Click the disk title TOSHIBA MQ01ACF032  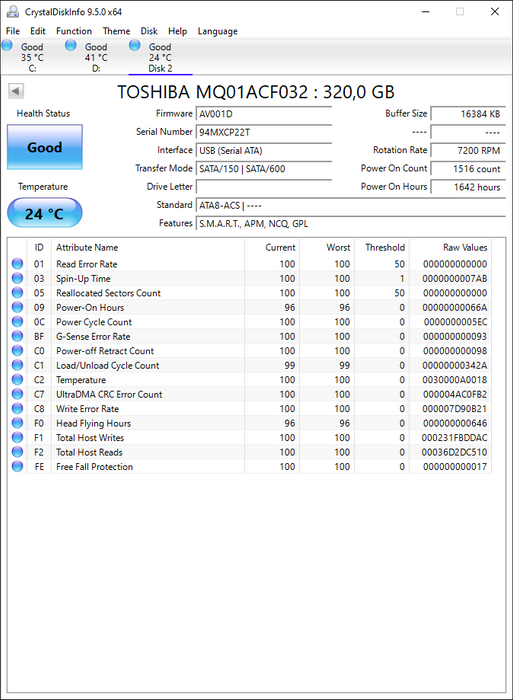tap(256, 92)
